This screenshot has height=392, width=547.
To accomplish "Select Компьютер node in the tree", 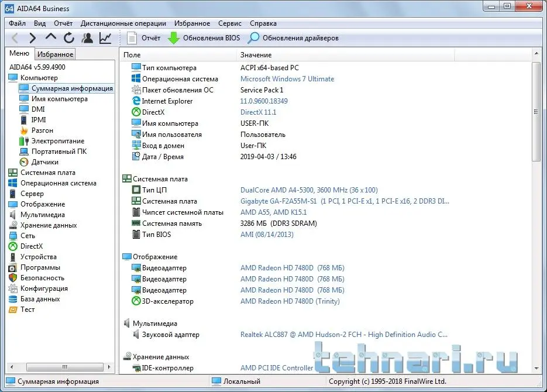I will [x=39, y=78].
